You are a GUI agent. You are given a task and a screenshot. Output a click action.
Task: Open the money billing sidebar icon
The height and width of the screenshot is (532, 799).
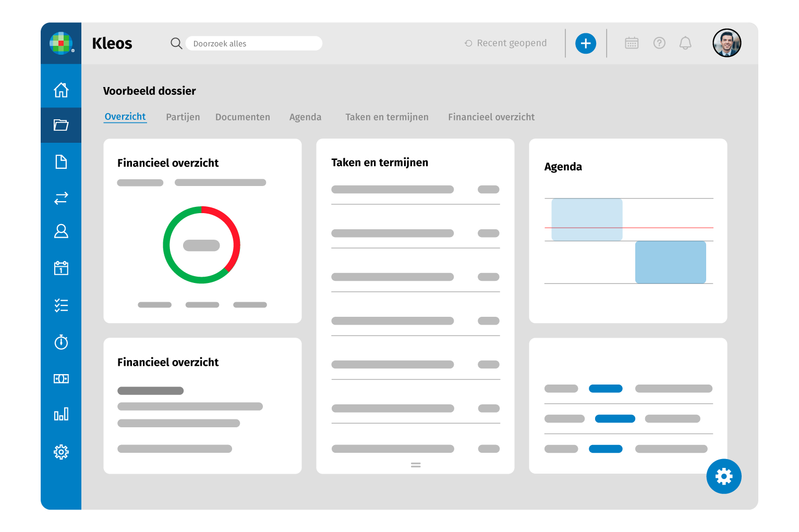click(x=61, y=379)
